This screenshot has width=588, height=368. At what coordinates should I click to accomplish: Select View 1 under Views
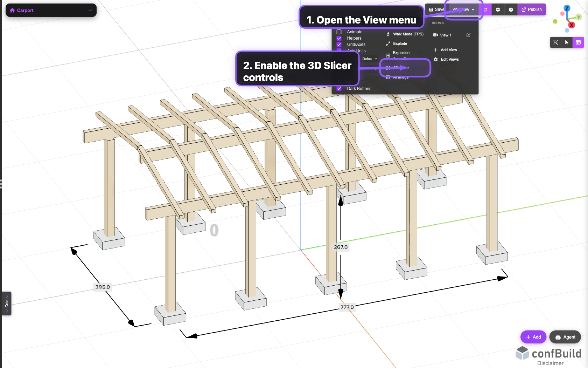(x=445, y=35)
